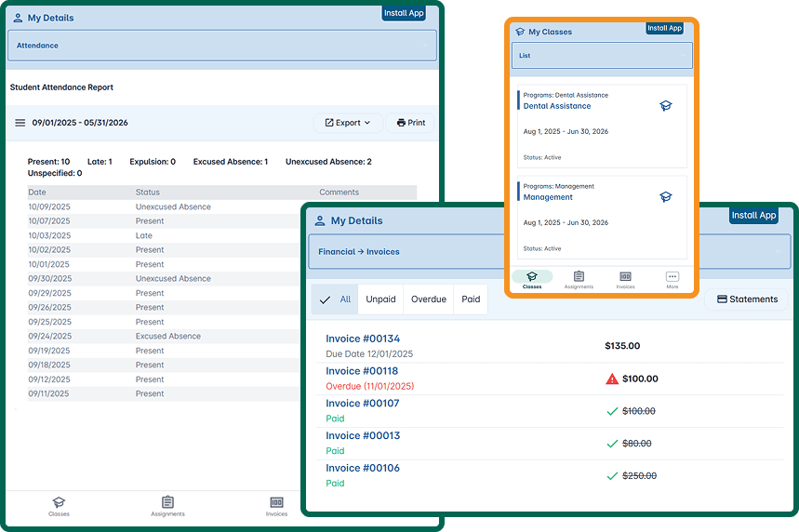Click graduation cap icon on Dental Assistance card
This screenshot has width=799, height=532.
[x=665, y=106]
